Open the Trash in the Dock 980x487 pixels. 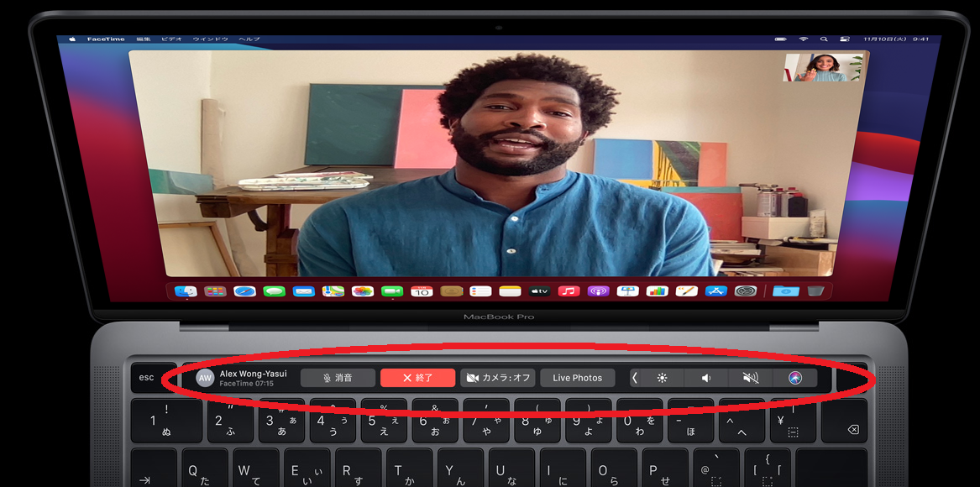815,291
